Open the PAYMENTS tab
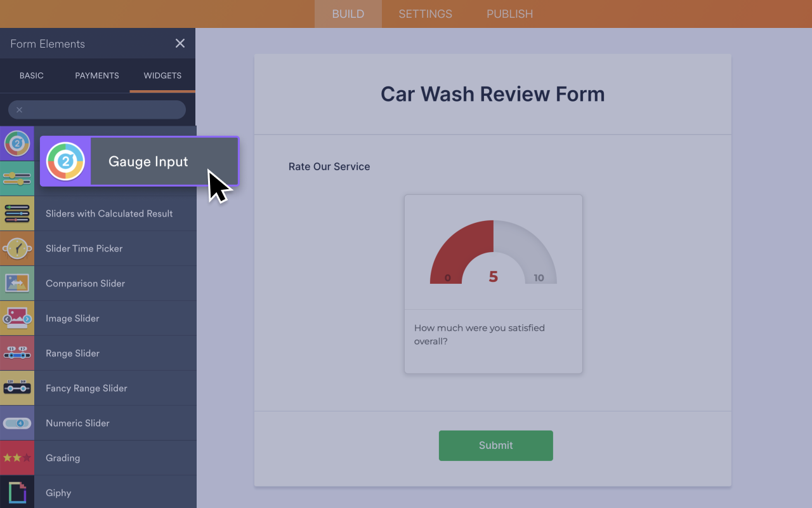 point(96,76)
